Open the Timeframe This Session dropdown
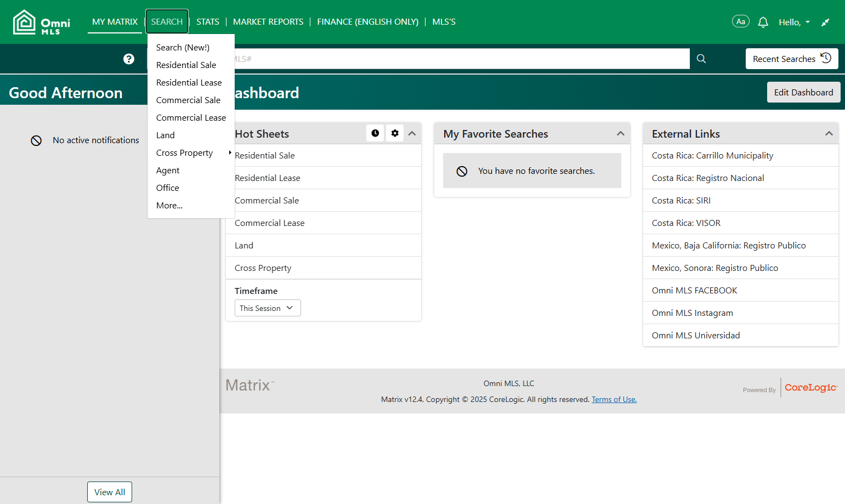The height and width of the screenshot is (504, 845). (x=268, y=308)
